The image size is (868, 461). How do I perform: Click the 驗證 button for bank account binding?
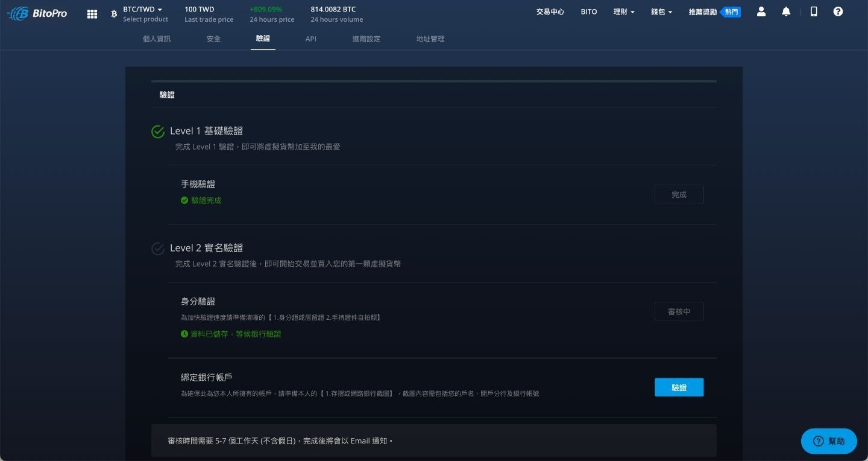[679, 387]
